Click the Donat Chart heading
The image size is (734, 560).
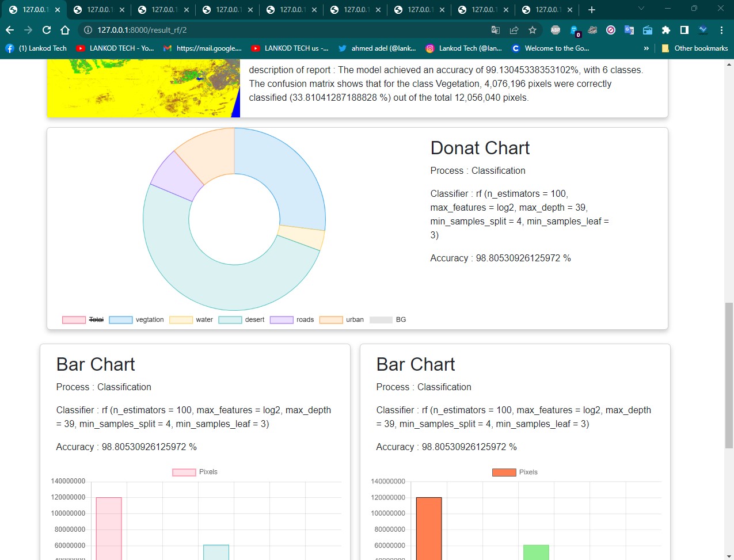pos(480,148)
